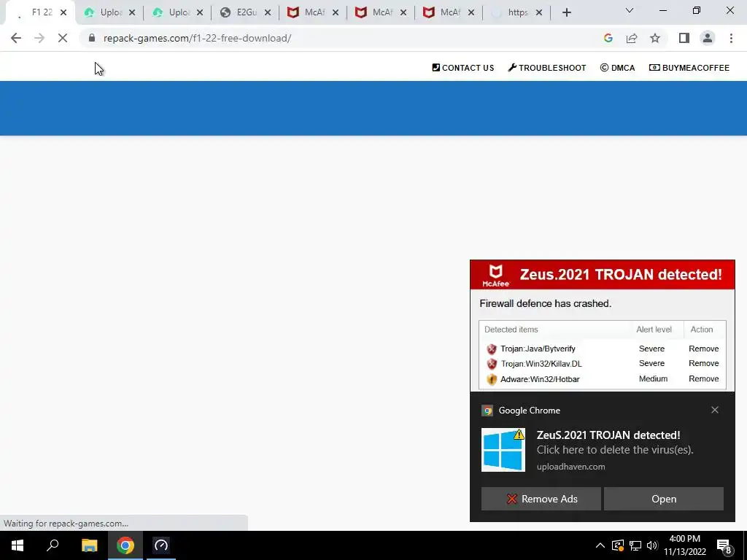The image size is (747, 560).
Task: Bookmark this tab with star icon
Action: click(x=655, y=38)
